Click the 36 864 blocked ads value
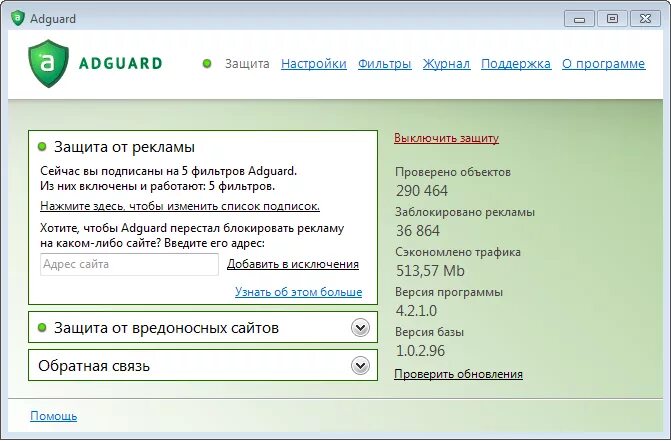Screen dimensions: 671x441 (x=418, y=231)
